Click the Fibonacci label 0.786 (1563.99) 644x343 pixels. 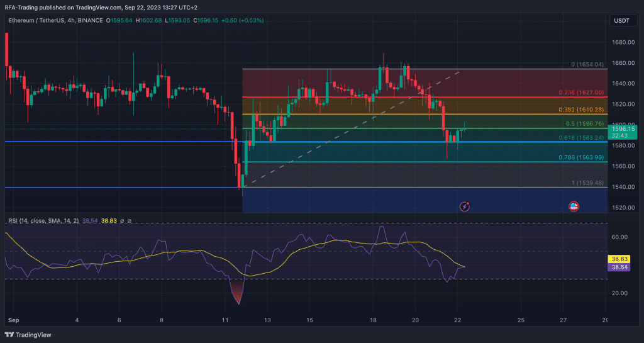[x=581, y=157]
